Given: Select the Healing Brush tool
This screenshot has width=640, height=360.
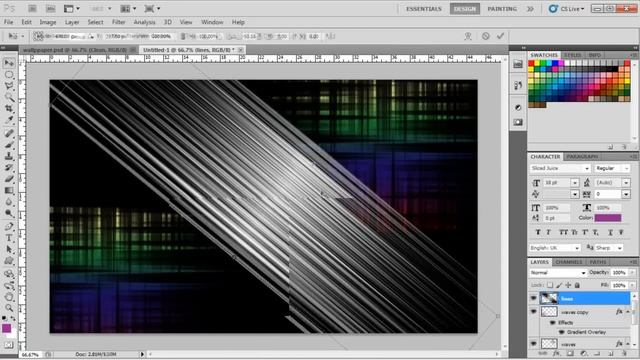Looking at the screenshot, I should coord(9,133).
